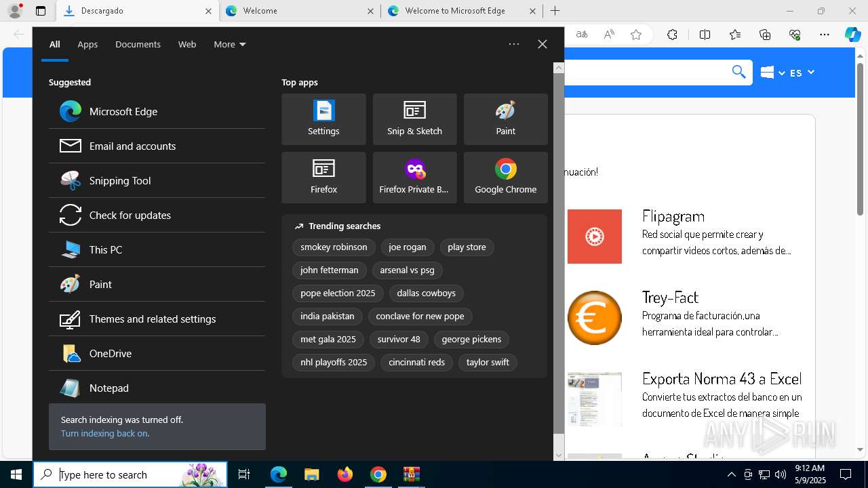Open File Explorer from the taskbar
Viewport: 868px width, 488px height.
point(311,474)
